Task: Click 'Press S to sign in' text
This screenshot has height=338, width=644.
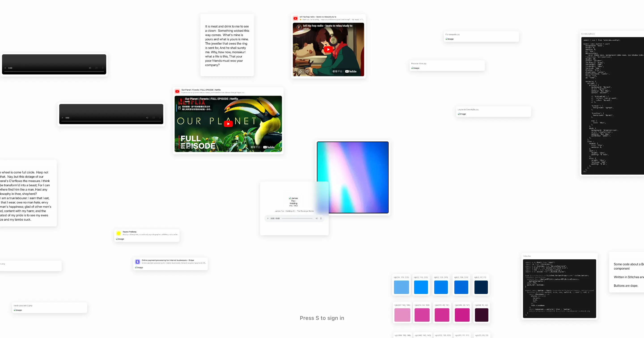Action: (322, 318)
